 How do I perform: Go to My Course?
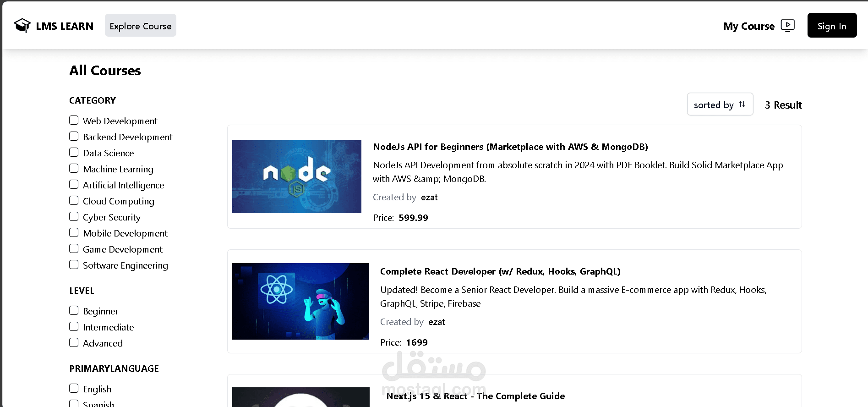click(x=749, y=26)
